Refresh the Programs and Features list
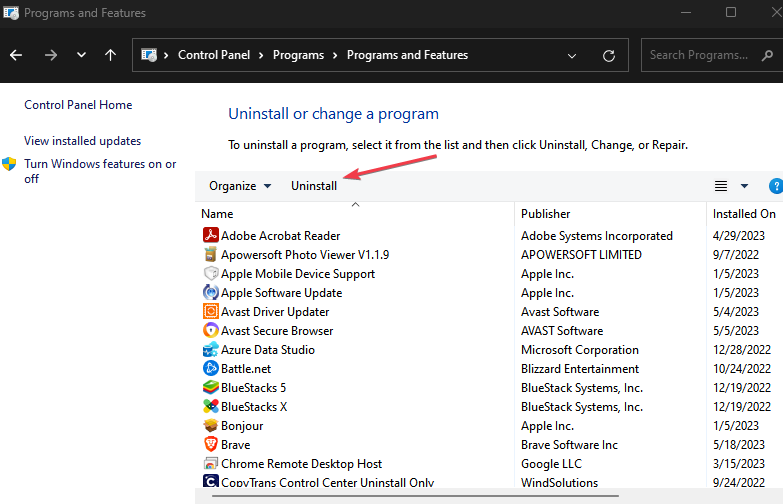 click(609, 55)
